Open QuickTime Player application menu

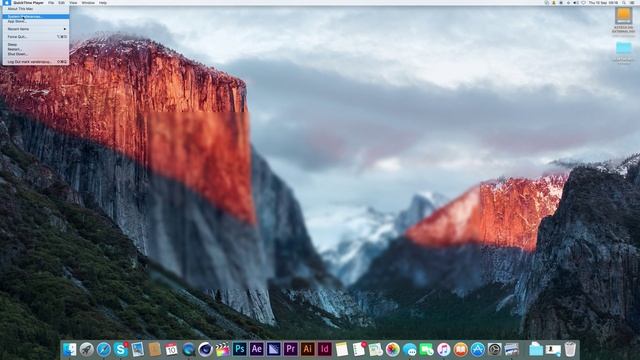[x=29, y=2]
